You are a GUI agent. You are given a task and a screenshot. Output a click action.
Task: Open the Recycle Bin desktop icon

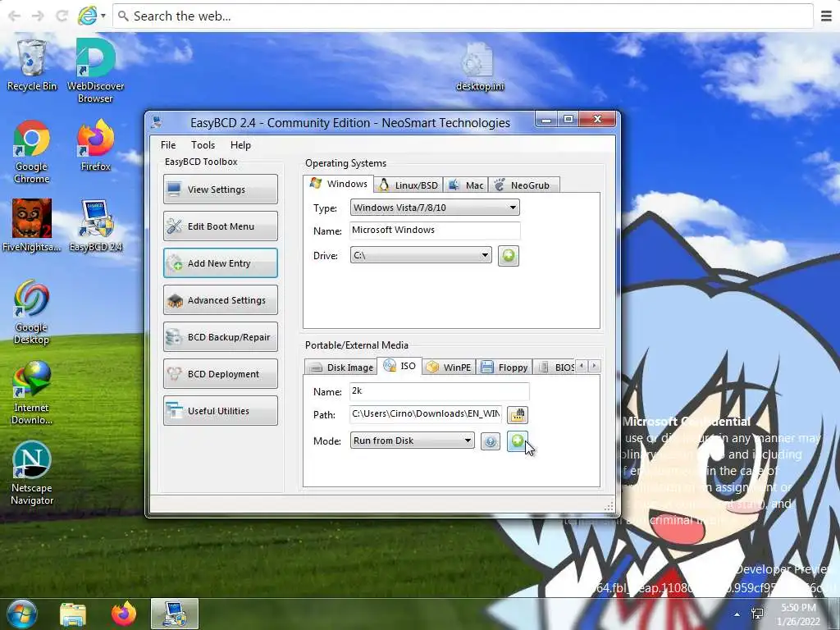point(32,66)
